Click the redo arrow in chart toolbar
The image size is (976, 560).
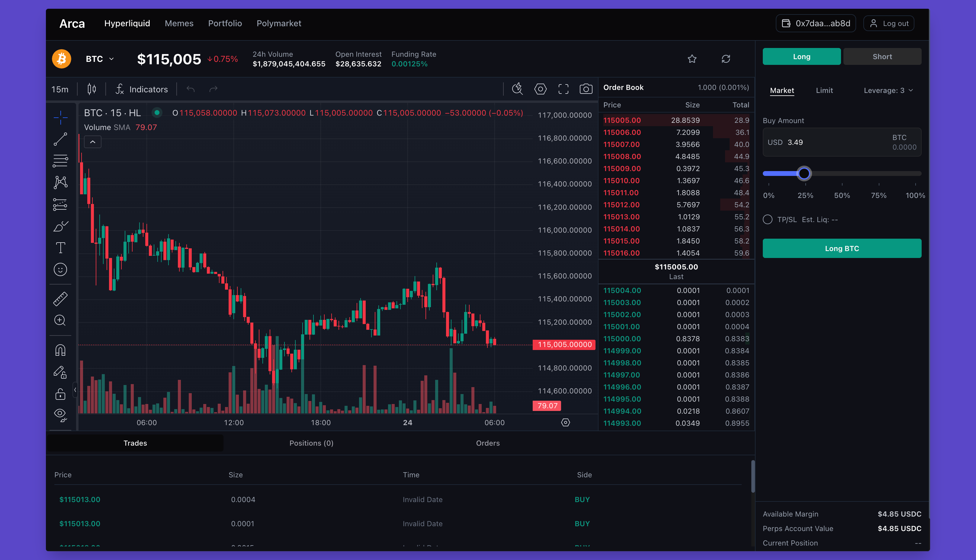213,89
